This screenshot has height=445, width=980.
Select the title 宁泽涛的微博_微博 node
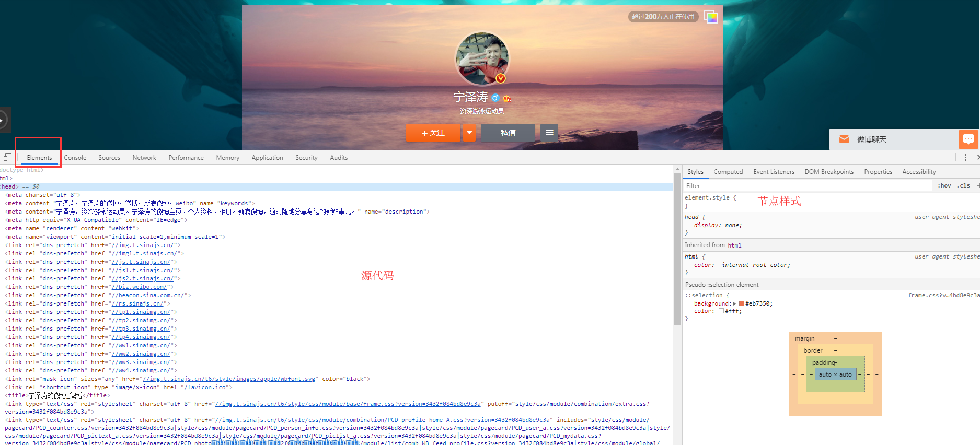(57, 395)
